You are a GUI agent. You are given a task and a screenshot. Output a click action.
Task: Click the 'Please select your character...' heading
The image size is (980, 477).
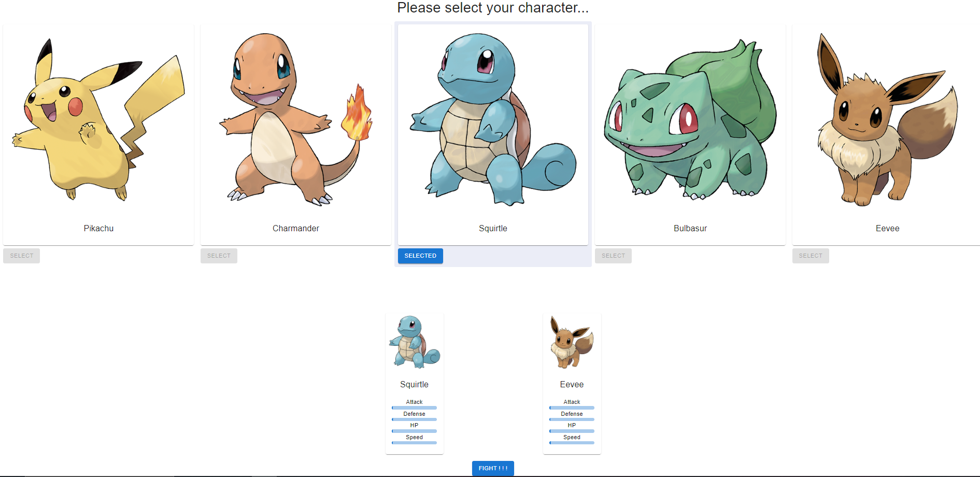click(493, 8)
